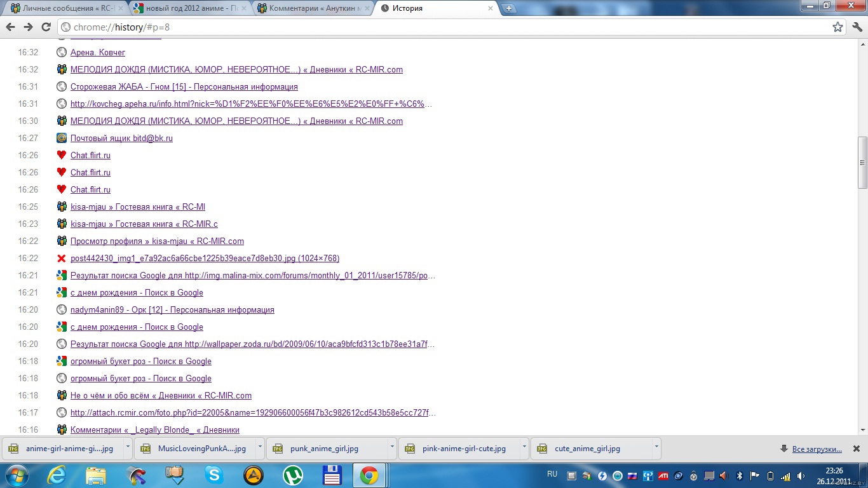Open Google result for img.malina-mix.com link

[253, 276]
